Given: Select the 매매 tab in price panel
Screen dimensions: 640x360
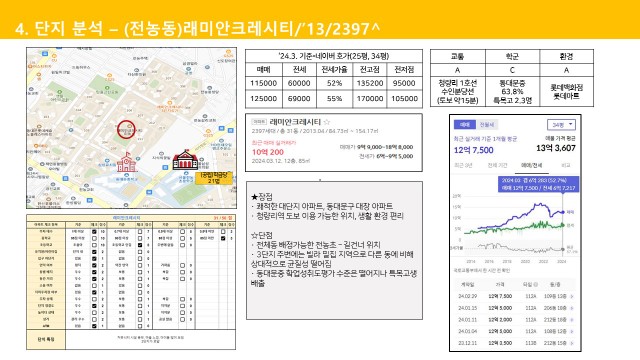Looking at the screenshot, I should pos(465,124).
